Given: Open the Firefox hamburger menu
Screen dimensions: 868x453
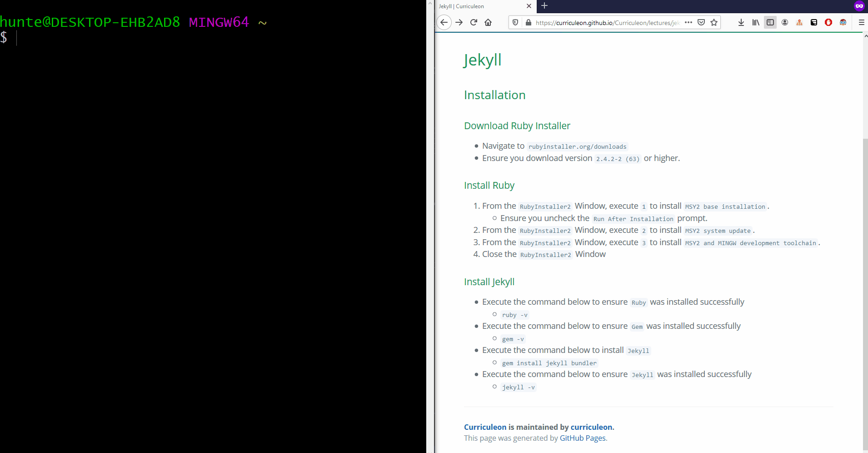Looking at the screenshot, I should coord(861,22).
